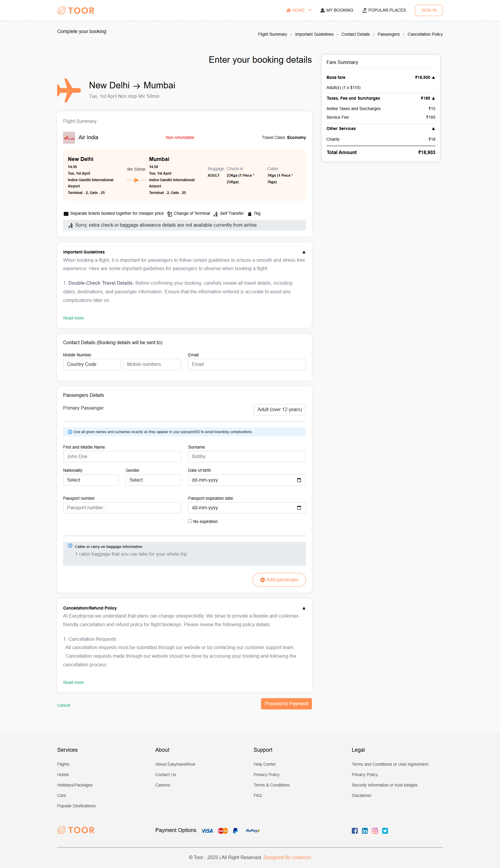Focus the Surname input field
Image resolution: width=500 pixels, height=868 pixels.
pyautogui.click(x=247, y=457)
